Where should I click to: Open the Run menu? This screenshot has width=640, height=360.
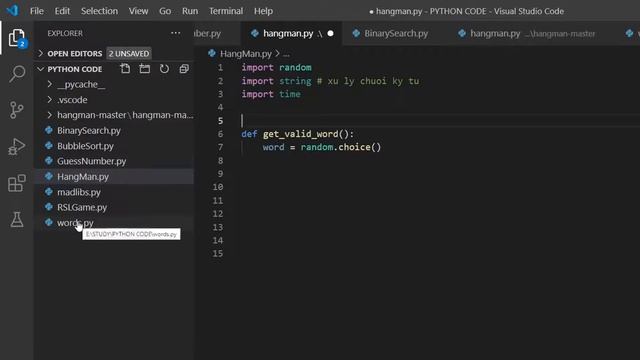pyautogui.click(x=190, y=11)
